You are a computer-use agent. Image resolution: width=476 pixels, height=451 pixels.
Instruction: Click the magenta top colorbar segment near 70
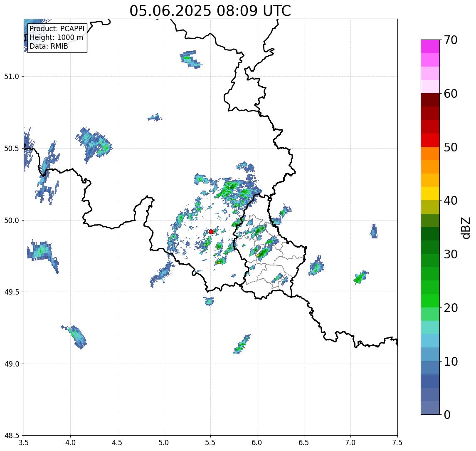click(x=430, y=47)
